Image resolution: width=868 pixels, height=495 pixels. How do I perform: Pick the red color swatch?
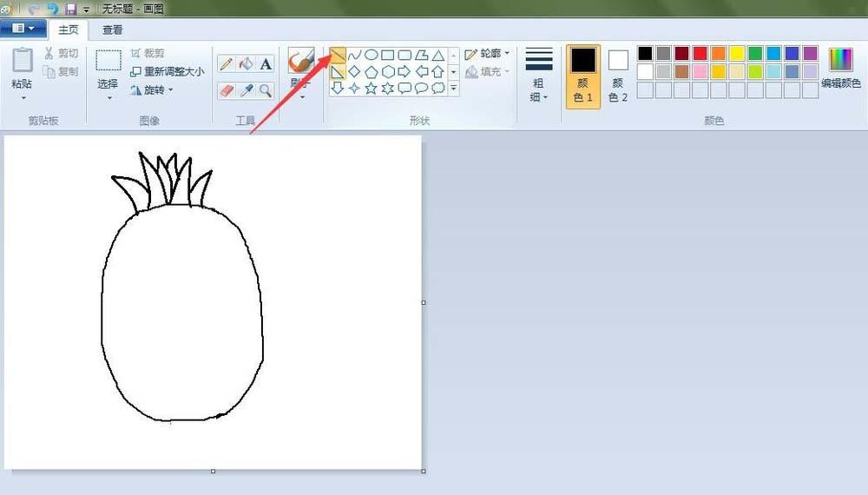[x=700, y=54]
